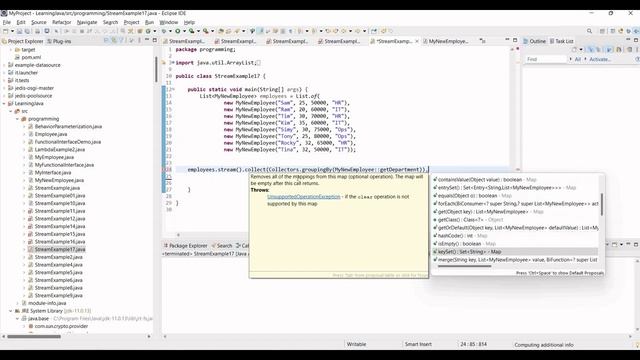Screen dimensions: 640x360
Task: Select getClass() proposal in autocomplete list
Action: point(515,220)
